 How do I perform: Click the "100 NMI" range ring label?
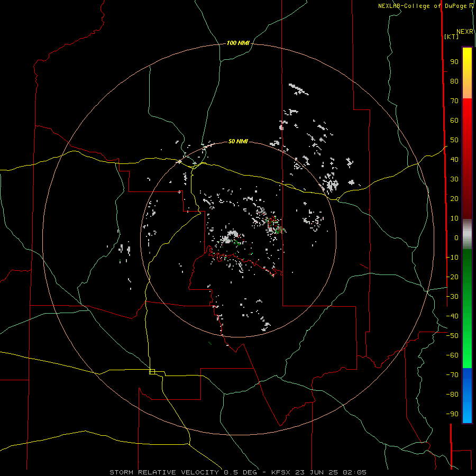[238, 43]
